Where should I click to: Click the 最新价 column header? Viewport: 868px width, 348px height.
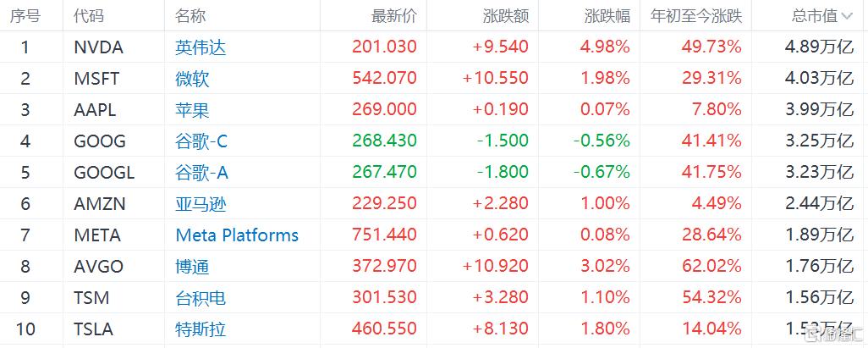[394, 15]
